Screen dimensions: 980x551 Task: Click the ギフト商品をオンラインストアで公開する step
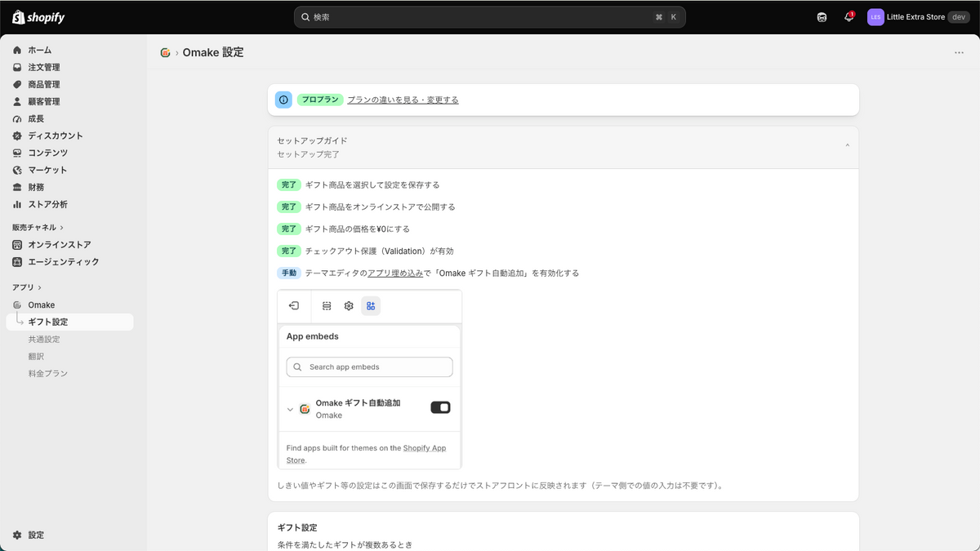(x=381, y=207)
